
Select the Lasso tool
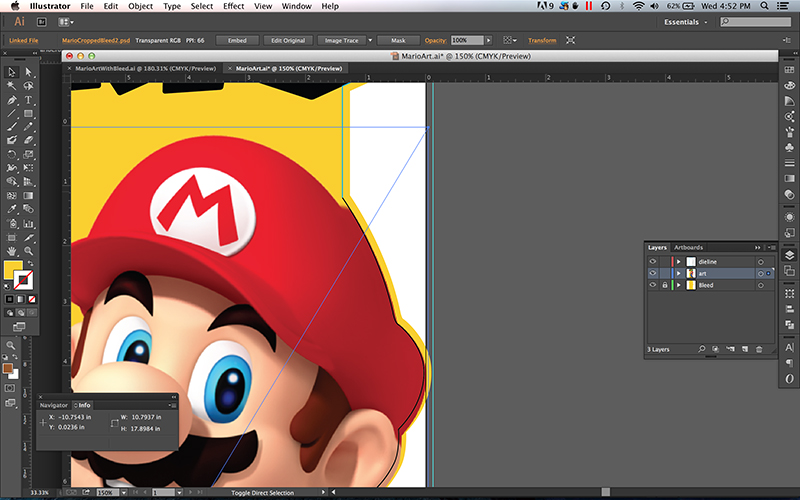29,86
